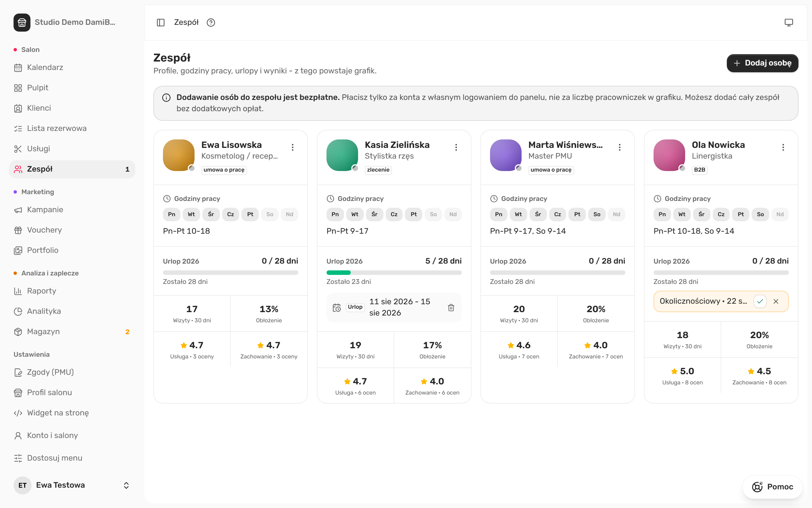Screen dimensions: 812x508
Task: Open the Klienci section
Action: pyautogui.click(x=72, y=108)
